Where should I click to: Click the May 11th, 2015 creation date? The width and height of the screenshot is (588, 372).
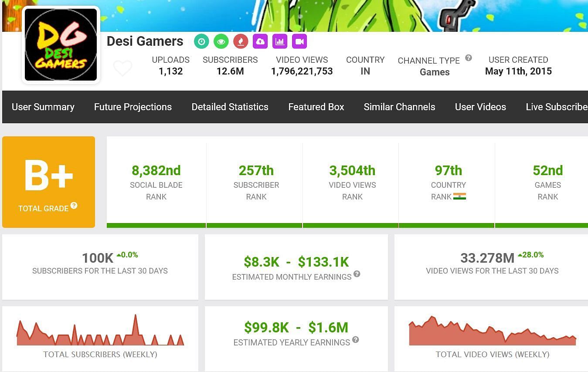518,71
